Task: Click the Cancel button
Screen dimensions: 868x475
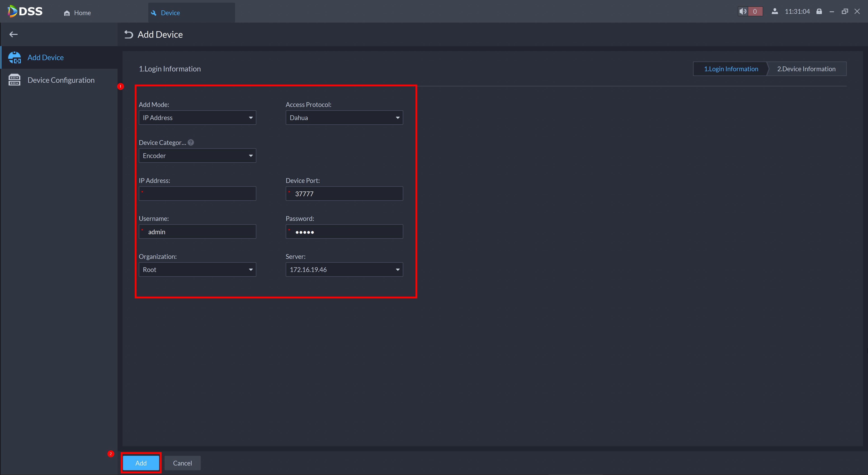Action: [182, 463]
